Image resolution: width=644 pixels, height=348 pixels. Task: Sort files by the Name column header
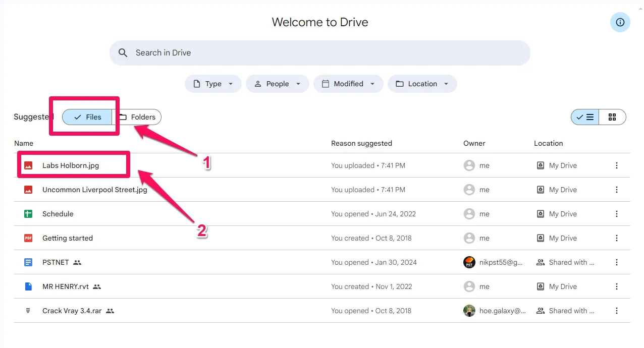(24, 143)
